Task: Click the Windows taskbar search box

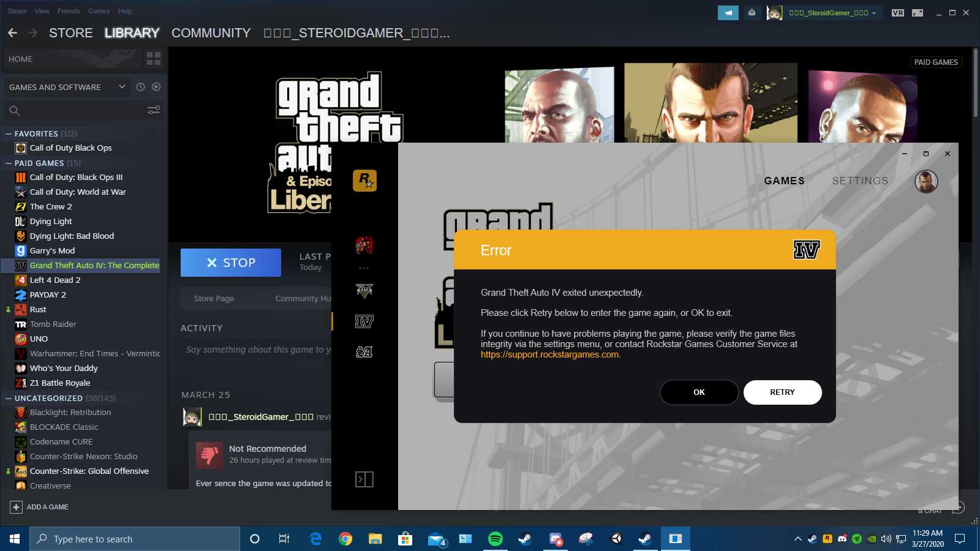Action: point(135,539)
